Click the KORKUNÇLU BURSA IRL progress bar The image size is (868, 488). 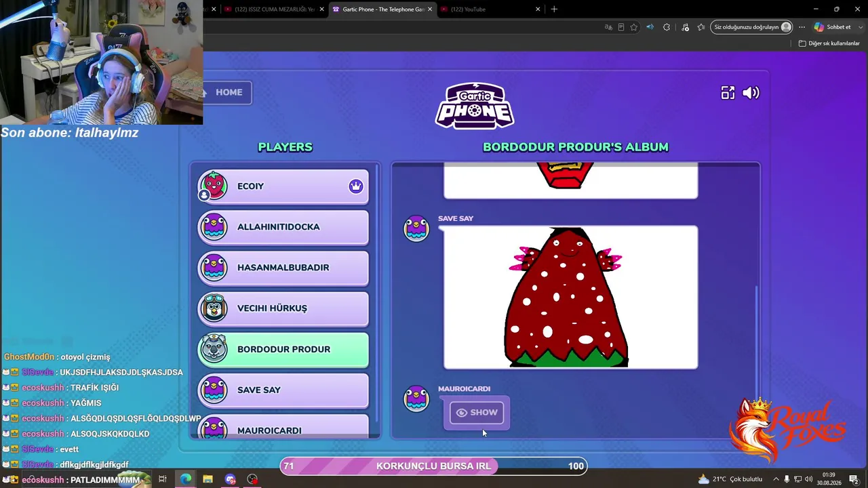point(433,466)
